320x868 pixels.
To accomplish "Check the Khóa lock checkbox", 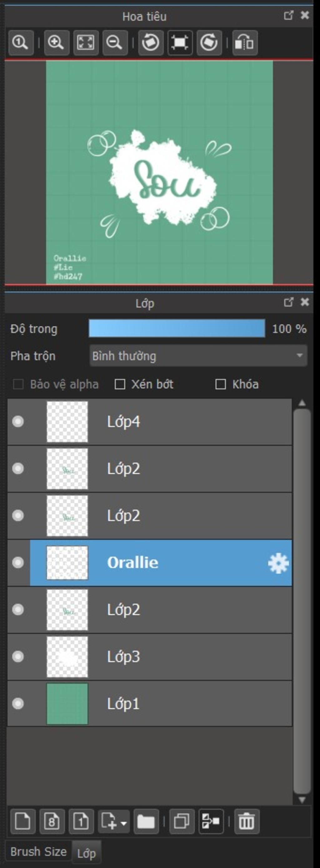I will coord(221,384).
